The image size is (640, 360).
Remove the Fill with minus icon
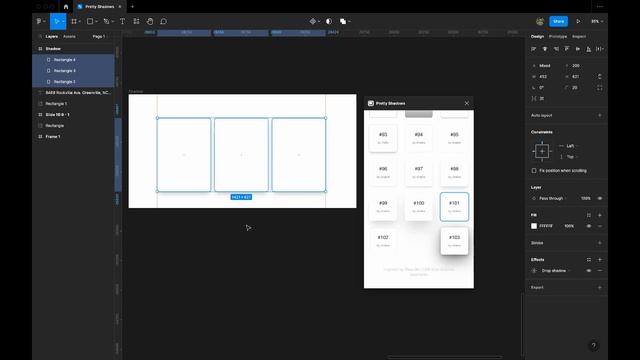[x=600, y=226]
